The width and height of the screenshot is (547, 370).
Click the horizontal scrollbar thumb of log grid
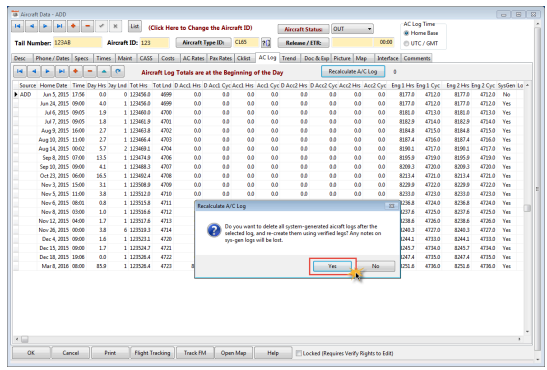click(x=25, y=339)
